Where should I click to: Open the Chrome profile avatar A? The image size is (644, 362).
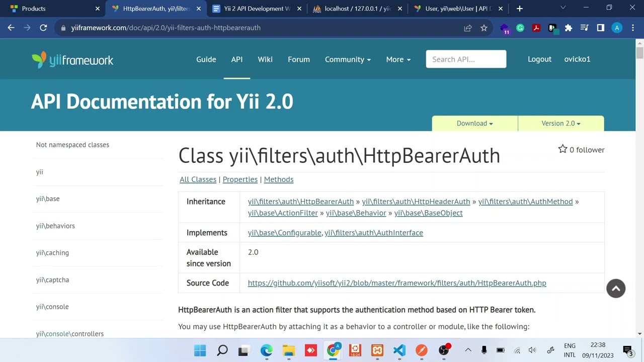click(617, 28)
